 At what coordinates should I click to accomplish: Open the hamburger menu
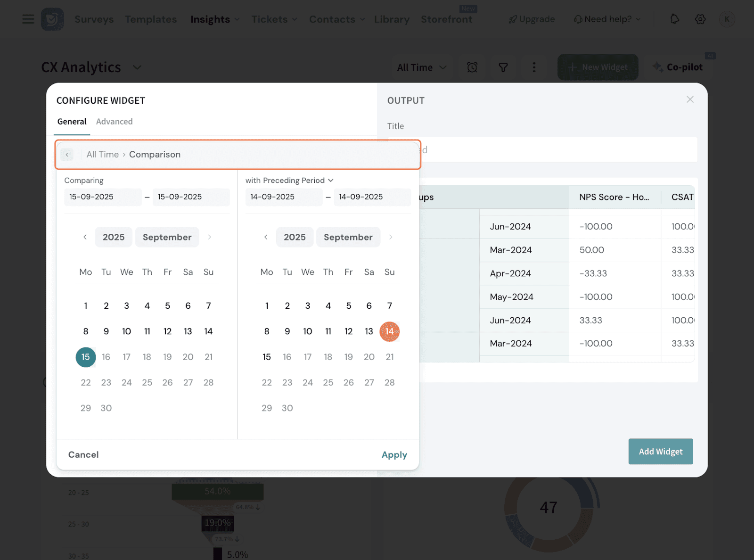[28, 19]
